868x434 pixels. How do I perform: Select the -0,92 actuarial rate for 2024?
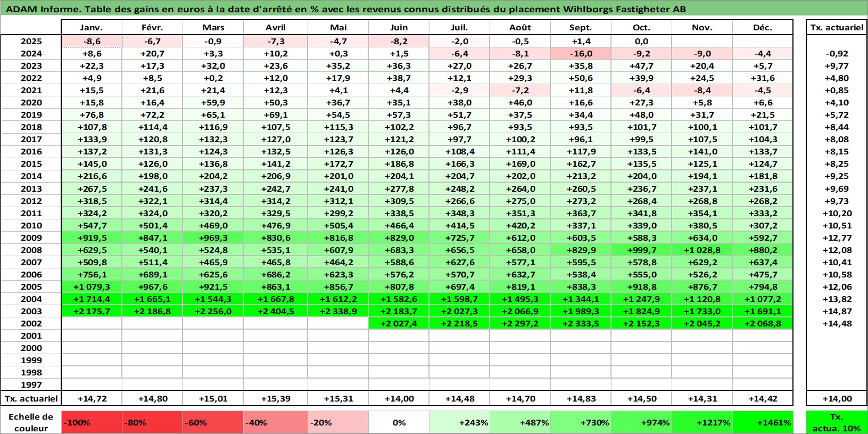(x=837, y=53)
